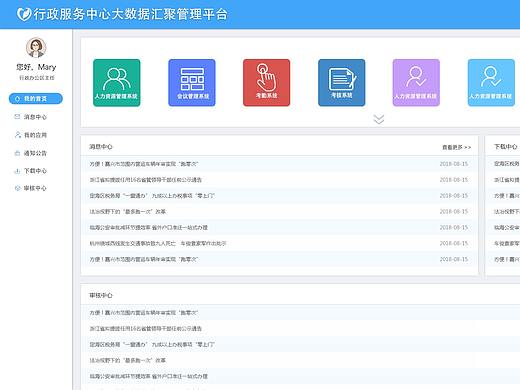This screenshot has height=390, width=520.
Task: Open the light blue 人力资源管理系统 tile
Action: (491, 83)
